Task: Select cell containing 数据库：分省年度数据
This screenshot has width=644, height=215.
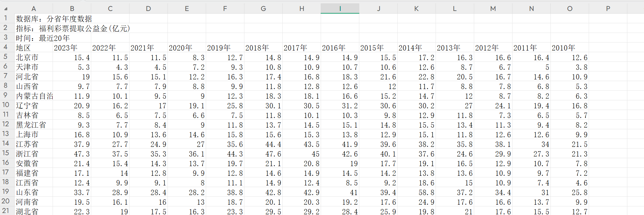Action: 54,19
